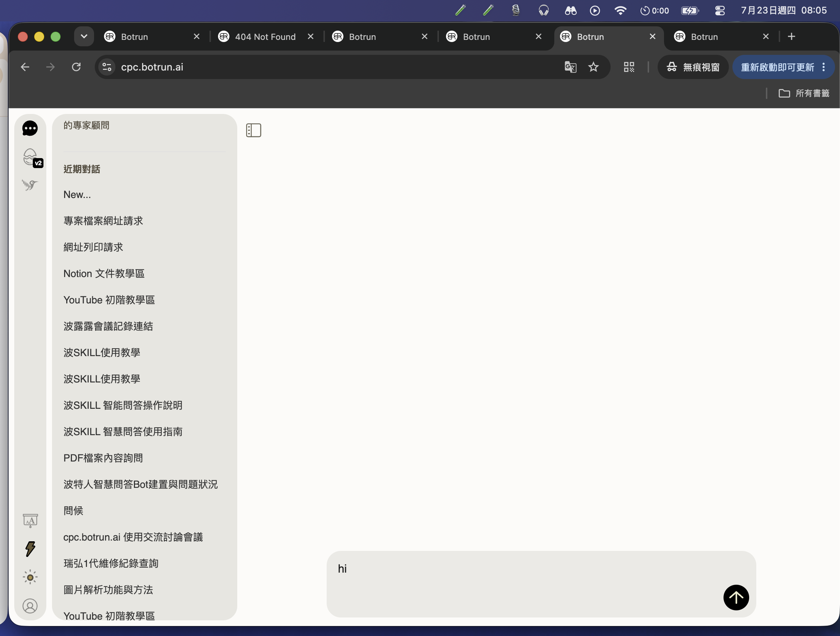
Task: Click the play circle icon in menu bar
Action: pos(595,11)
